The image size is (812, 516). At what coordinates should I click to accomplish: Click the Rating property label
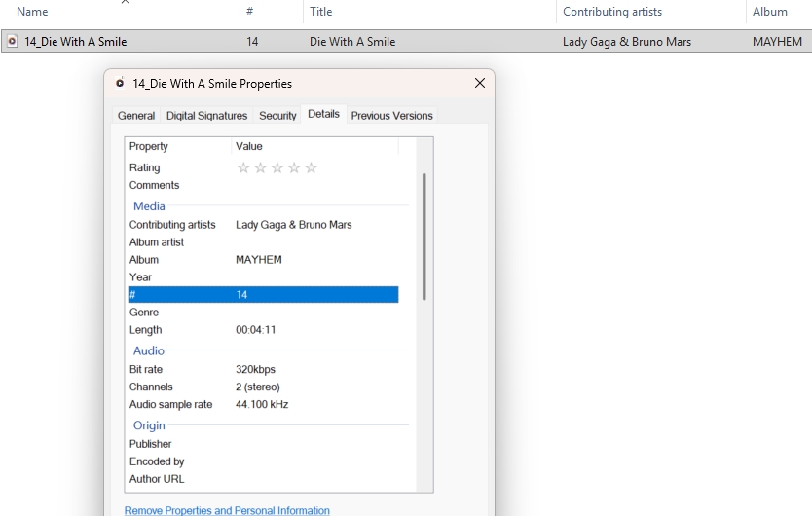click(x=144, y=167)
